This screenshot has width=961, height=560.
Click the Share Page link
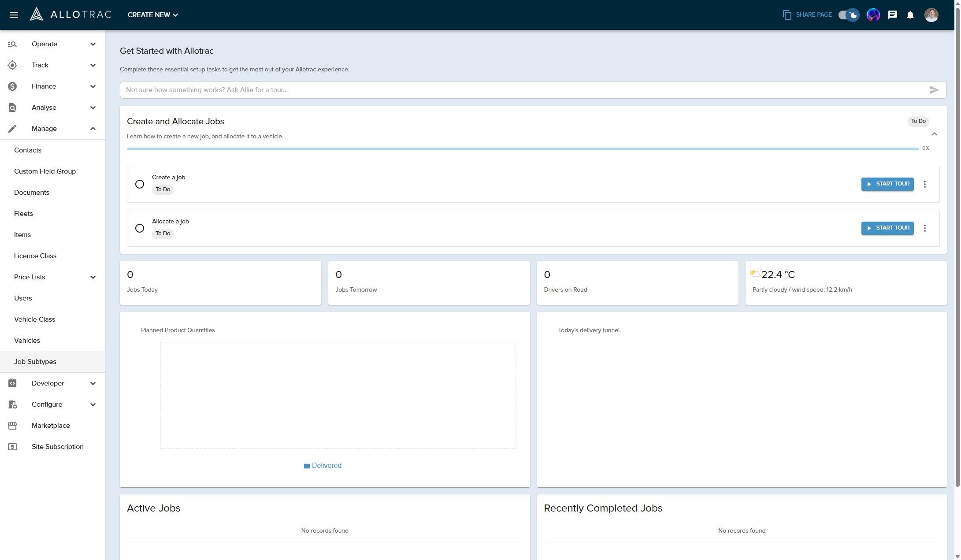807,15
